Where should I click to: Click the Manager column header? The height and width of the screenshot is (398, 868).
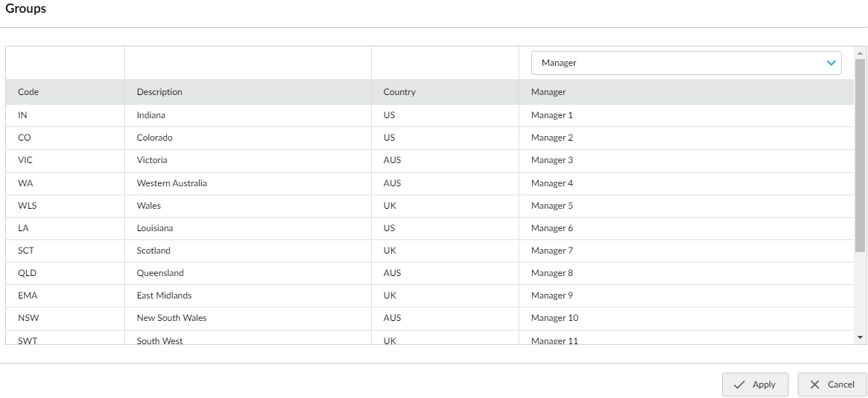coord(548,92)
